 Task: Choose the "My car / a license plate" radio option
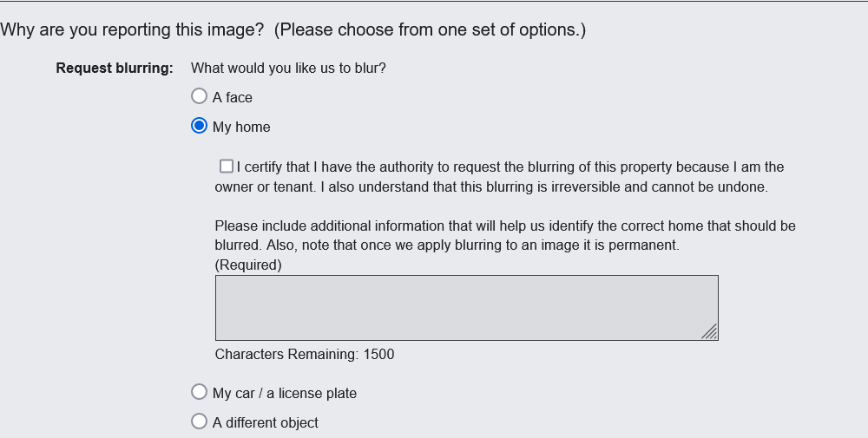[199, 392]
